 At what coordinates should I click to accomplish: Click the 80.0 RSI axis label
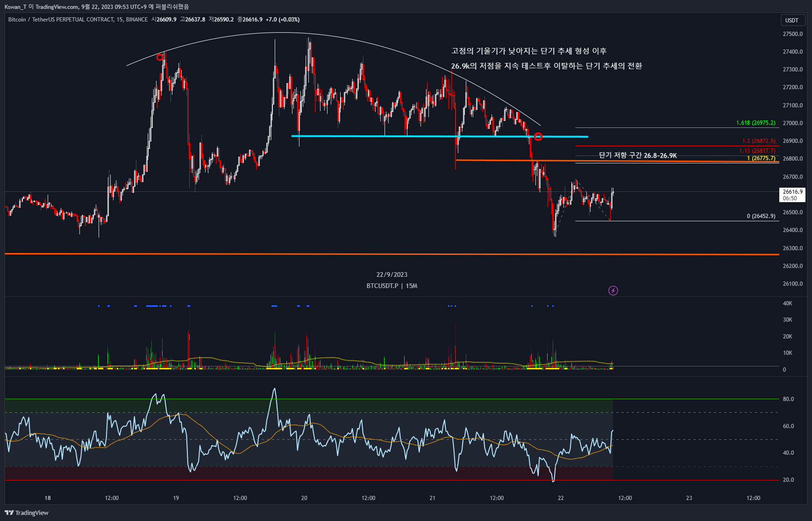[789, 399]
